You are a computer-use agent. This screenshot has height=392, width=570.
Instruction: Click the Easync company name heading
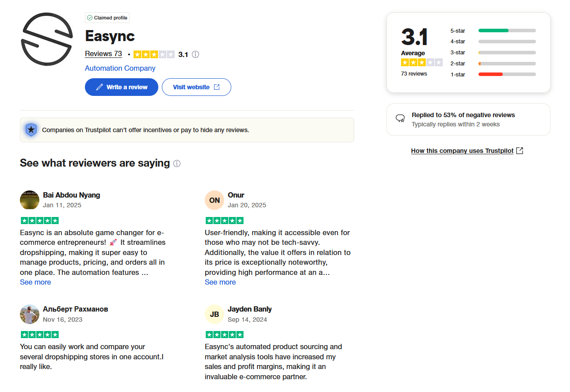(x=110, y=36)
